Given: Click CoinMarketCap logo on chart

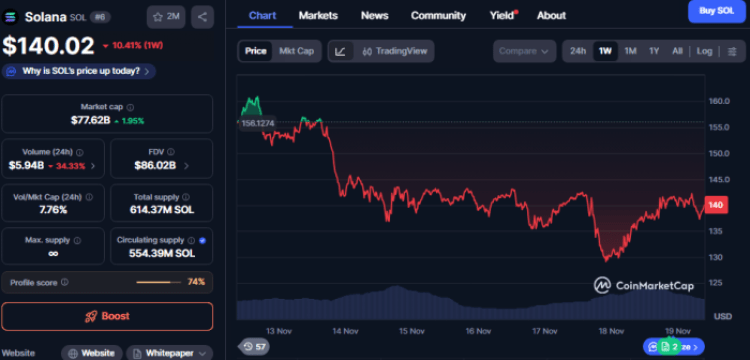Looking at the screenshot, I should pyautogui.click(x=644, y=285).
